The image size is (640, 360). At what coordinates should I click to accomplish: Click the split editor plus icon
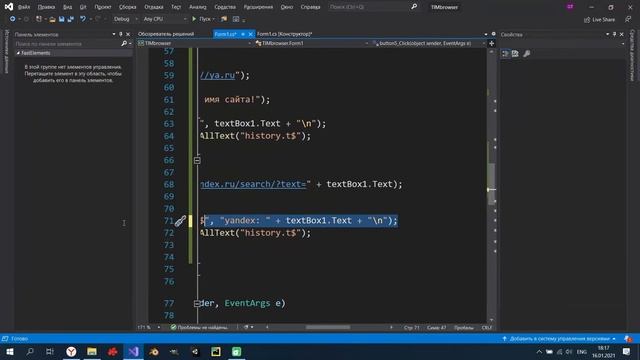(x=492, y=43)
